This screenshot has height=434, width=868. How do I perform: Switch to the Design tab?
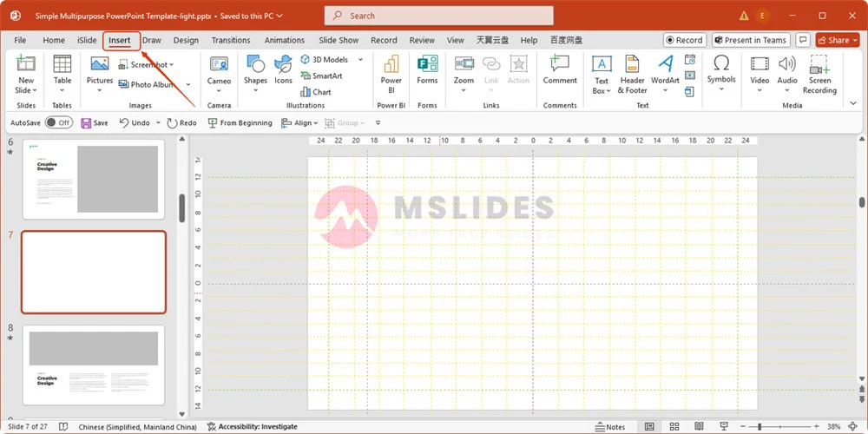click(186, 40)
